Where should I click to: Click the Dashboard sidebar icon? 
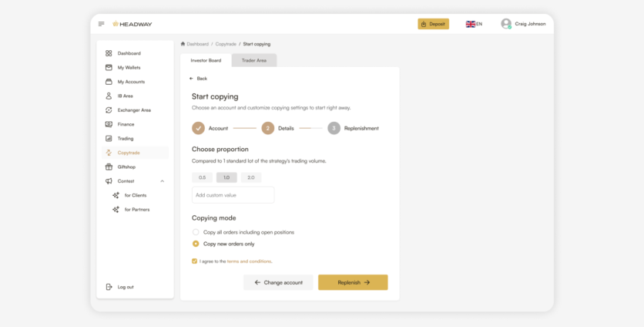109,53
